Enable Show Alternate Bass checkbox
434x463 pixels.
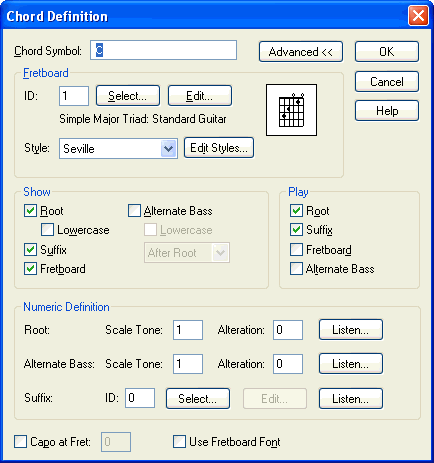pyautogui.click(x=134, y=211)
